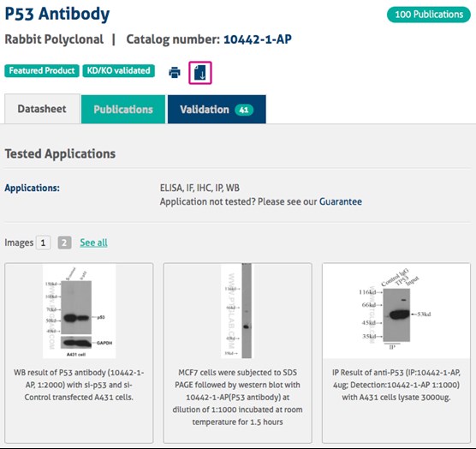The height and width of the screenshot is (449, 476).
Task: Open the Validation tab
Action: 217,110
